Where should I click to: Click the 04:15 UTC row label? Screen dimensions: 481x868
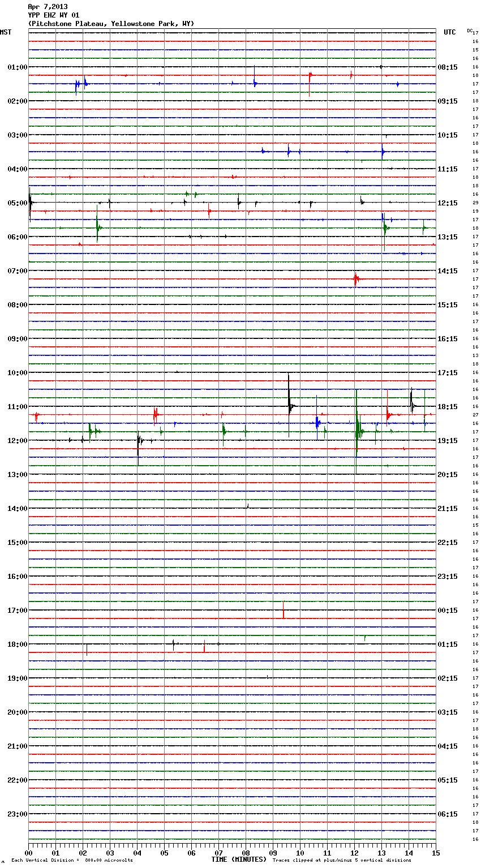click(448, 746)
